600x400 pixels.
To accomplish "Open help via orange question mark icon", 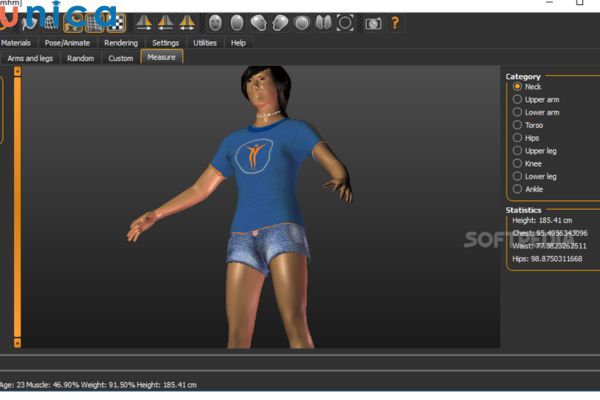I will coord(395,22).
